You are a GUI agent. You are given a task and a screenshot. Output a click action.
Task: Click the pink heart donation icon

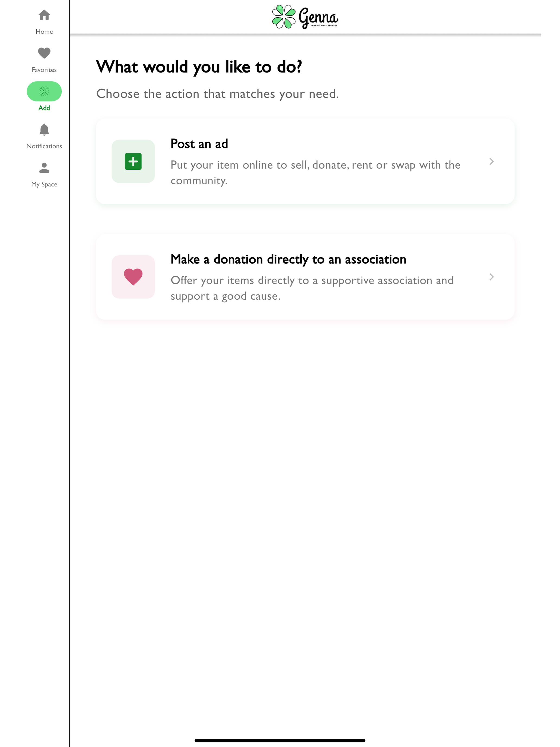click(133, 277)
